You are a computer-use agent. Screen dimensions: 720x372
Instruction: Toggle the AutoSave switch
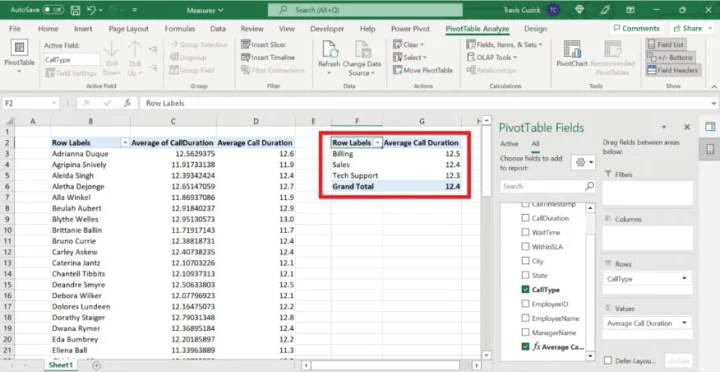(53, 10)
